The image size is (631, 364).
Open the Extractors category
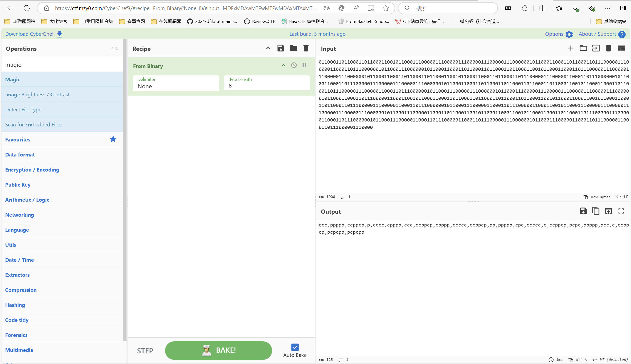click(x=62, y=275)
